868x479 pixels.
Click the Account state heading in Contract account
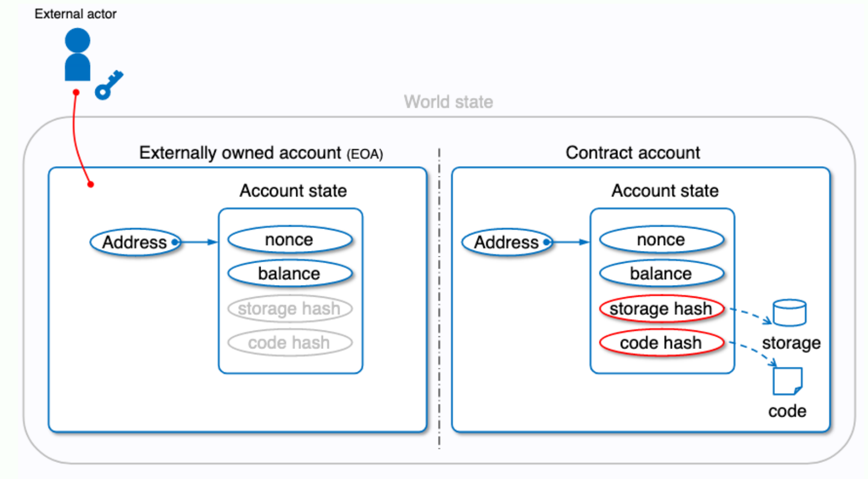(x=664, y=191)
